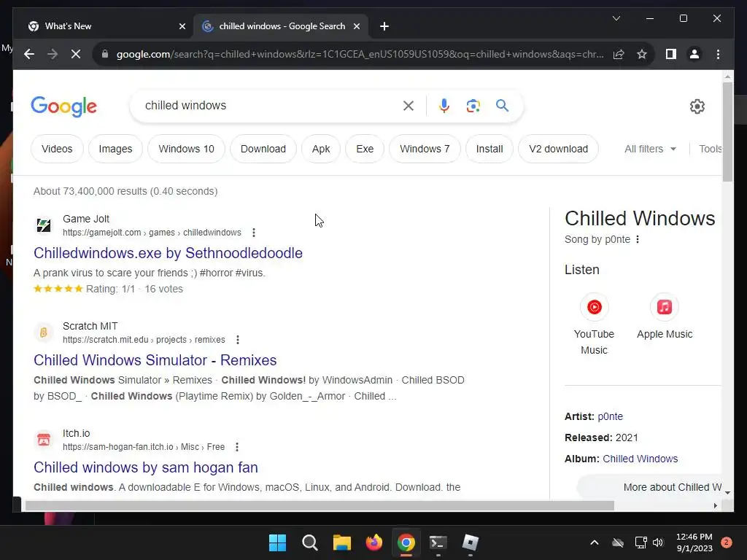Click More about Chilled Windows button
Screen dimensions: 747x560
(x=650, y=487)
